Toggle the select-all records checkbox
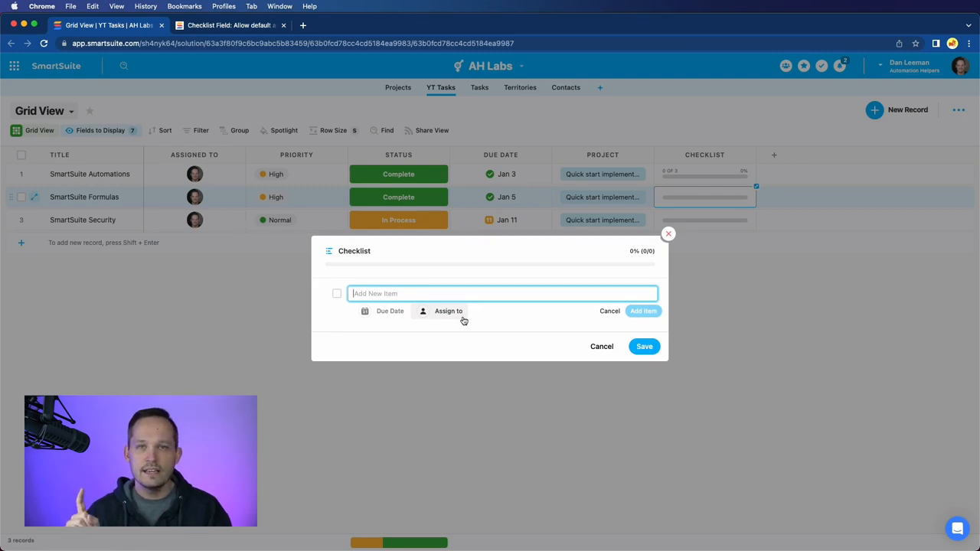 (x=21, y=155)
